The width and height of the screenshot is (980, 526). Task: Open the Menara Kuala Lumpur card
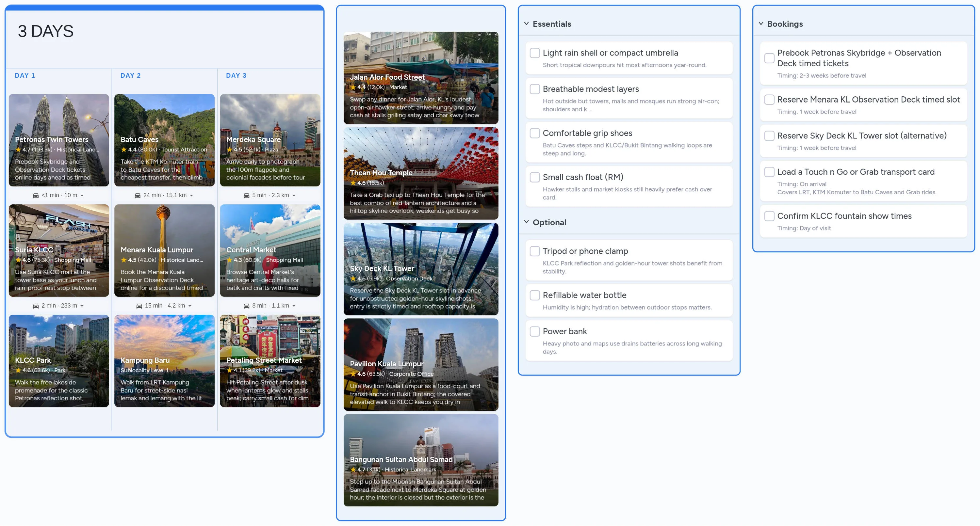165,251
